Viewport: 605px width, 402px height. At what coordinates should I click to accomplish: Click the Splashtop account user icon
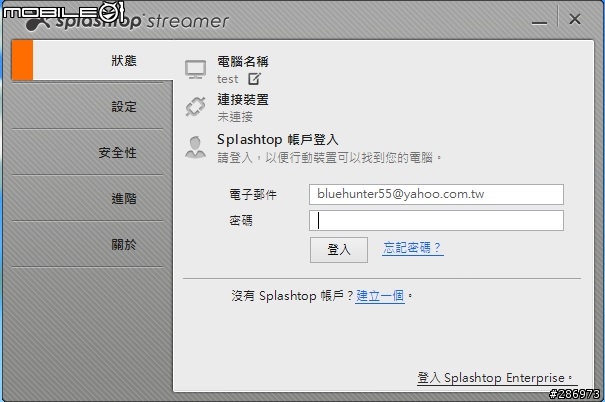tap(195, 147)
